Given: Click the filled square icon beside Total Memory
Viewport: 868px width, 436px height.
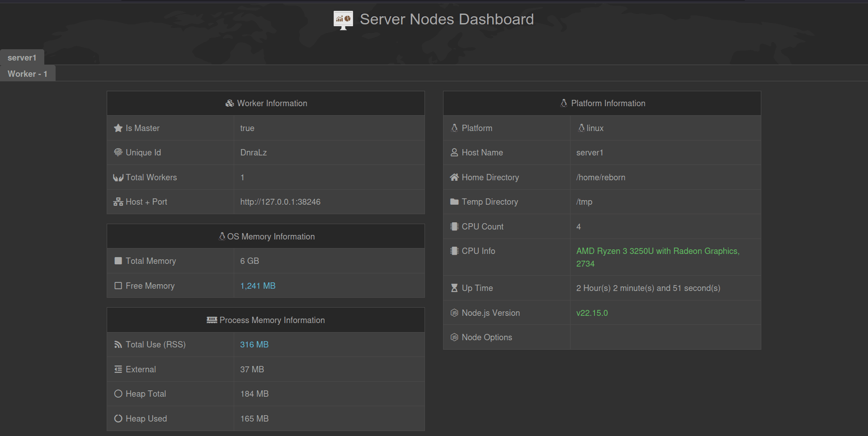Looking at the screenshot, I should pyautogui.click(x=118, y=261).
